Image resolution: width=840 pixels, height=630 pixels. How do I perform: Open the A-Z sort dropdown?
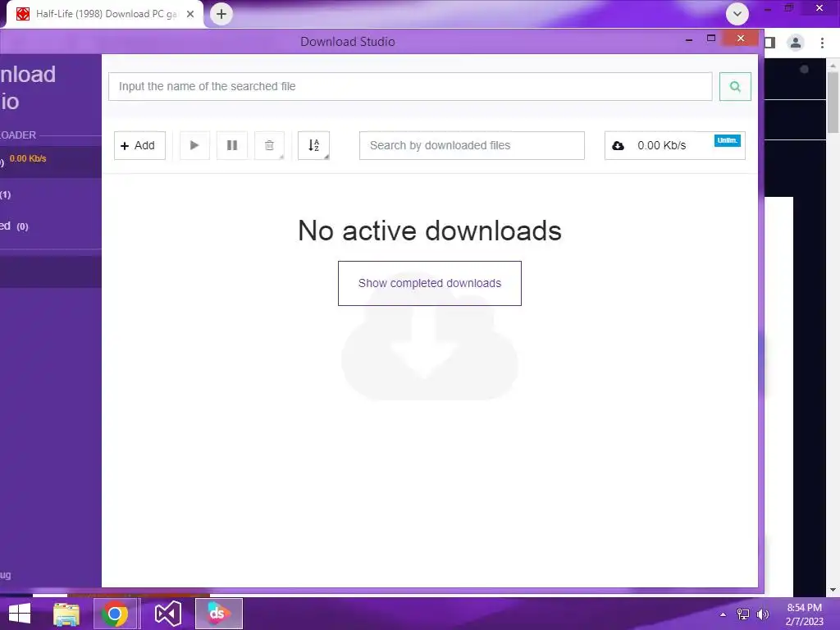pos(314,146)
